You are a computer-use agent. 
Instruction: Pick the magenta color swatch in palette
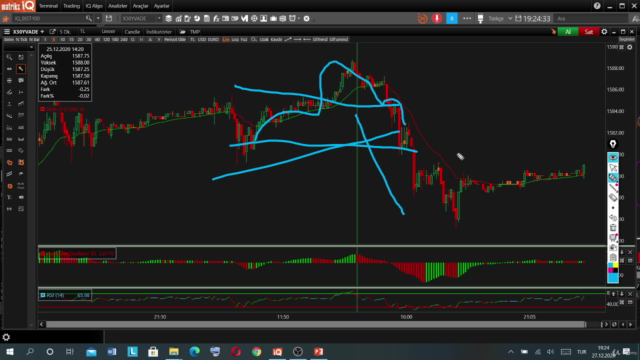(x=610, y=270)
